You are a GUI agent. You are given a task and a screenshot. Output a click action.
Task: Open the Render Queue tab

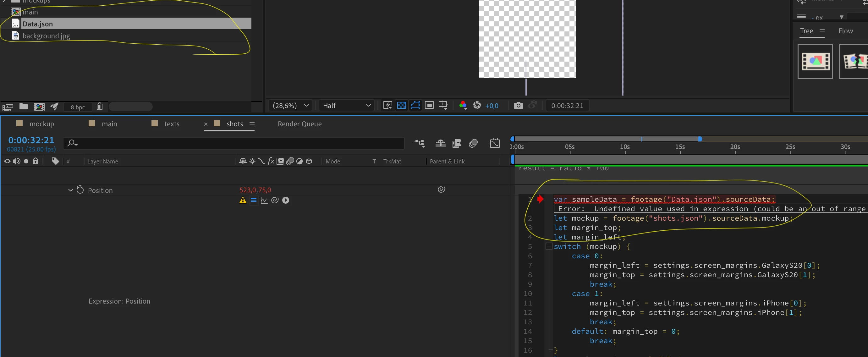(x=299, y=124)
